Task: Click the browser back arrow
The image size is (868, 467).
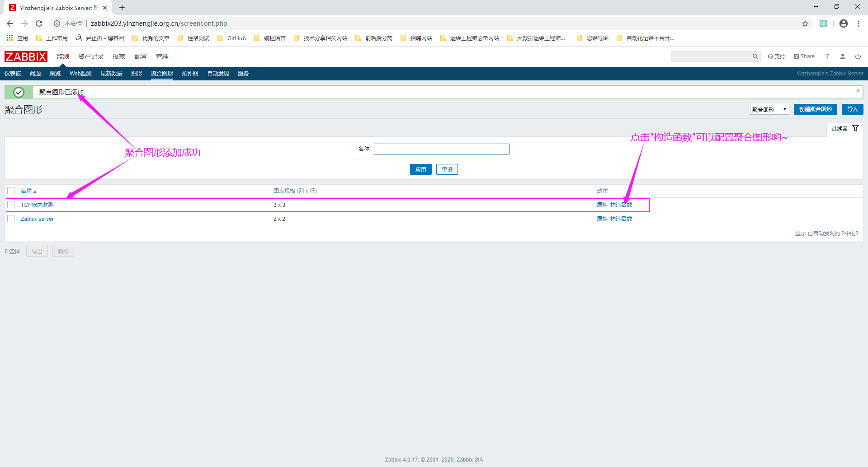Action: (x=10, y=23)
